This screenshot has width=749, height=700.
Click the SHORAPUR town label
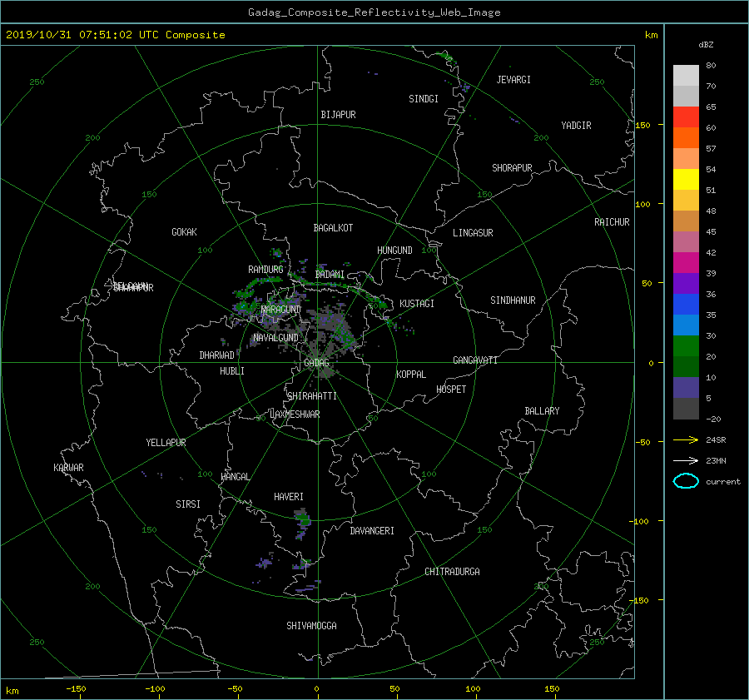click(512, 168)
